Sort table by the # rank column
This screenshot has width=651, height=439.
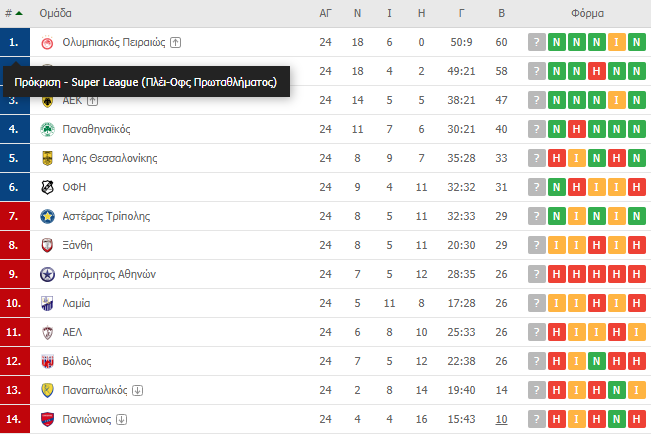coord(14,14)
